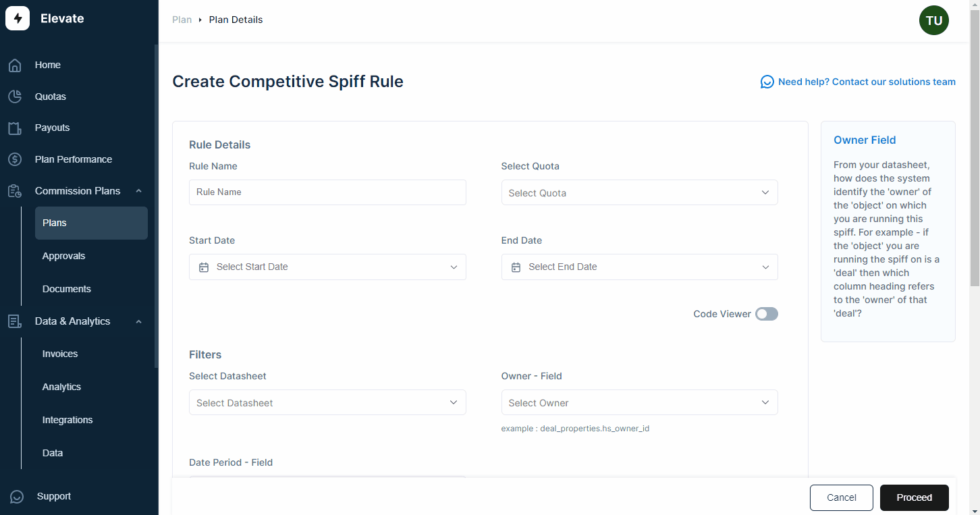Click the calendar icon in End Date
This screenshot has height=515, width=980.
coord(516,267)
